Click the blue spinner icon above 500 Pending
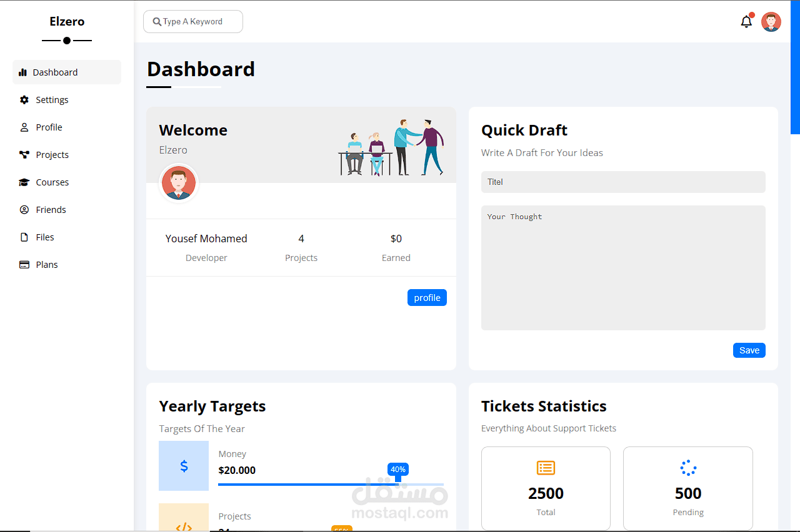This screenshot has height=532, width=800. coord(688,468)
